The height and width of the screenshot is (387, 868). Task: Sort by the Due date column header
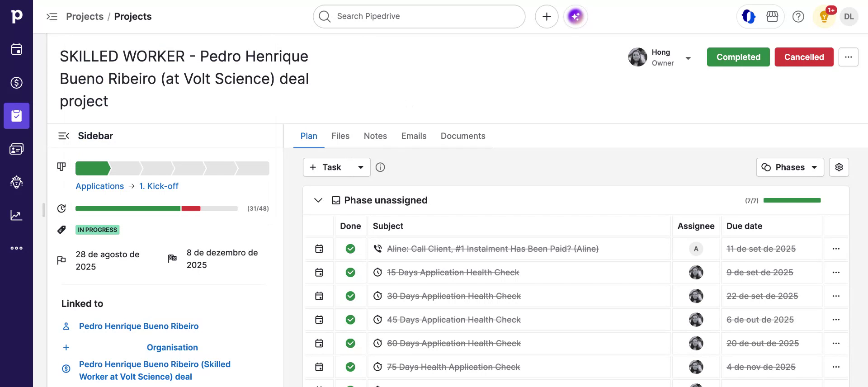(744, 226)
